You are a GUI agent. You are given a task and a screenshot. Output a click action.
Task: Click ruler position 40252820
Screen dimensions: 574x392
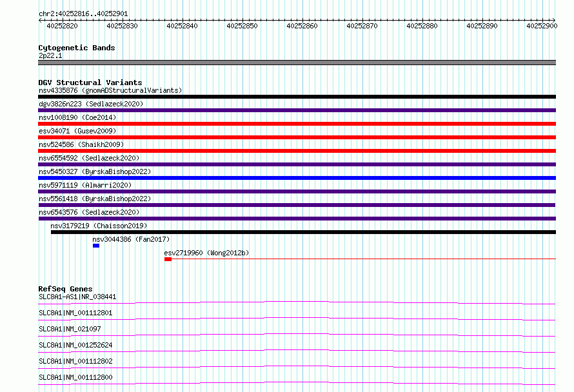point(62,26)
